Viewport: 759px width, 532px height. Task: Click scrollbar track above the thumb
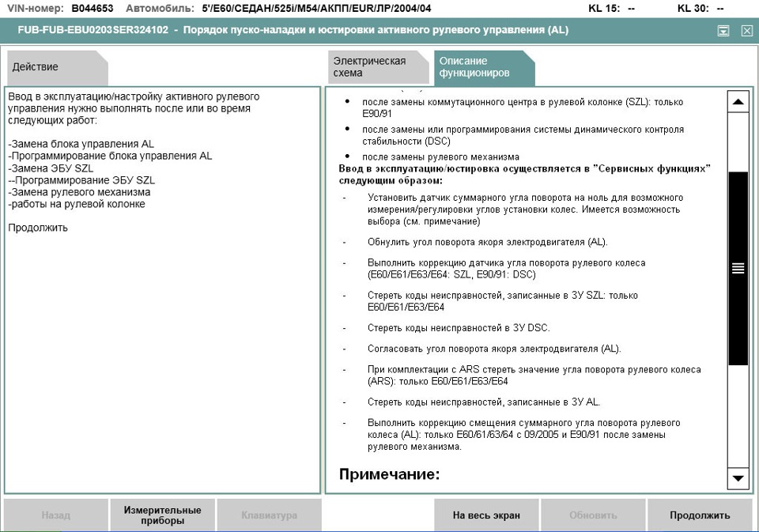click(x=738, y=141)
